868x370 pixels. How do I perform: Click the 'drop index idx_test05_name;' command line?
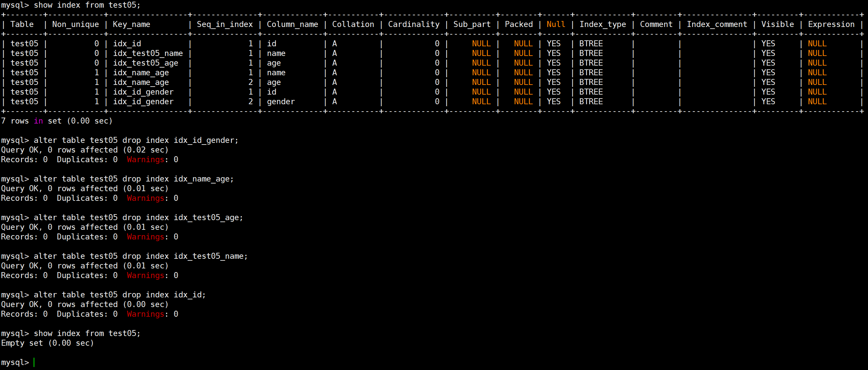[141, 256]
